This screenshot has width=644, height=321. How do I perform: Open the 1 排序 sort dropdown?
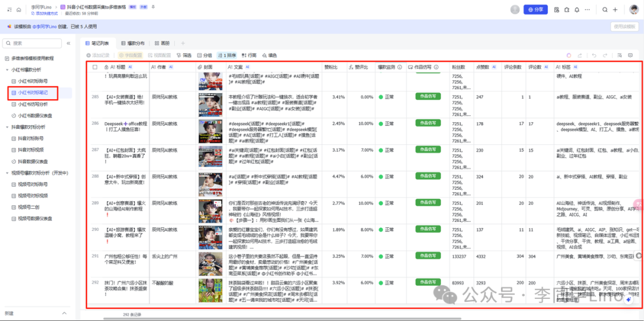[227, 55]
